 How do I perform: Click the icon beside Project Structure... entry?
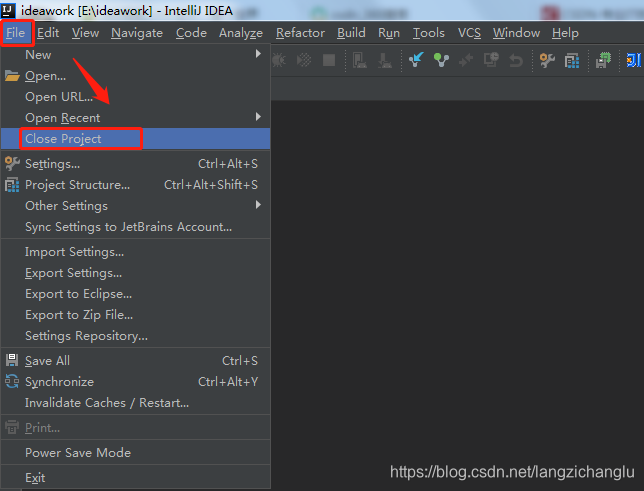pyautogui.click(x=12, y=185)
